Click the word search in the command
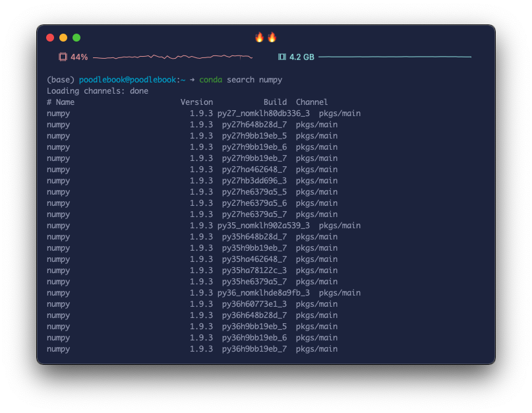 pos(241,80)
